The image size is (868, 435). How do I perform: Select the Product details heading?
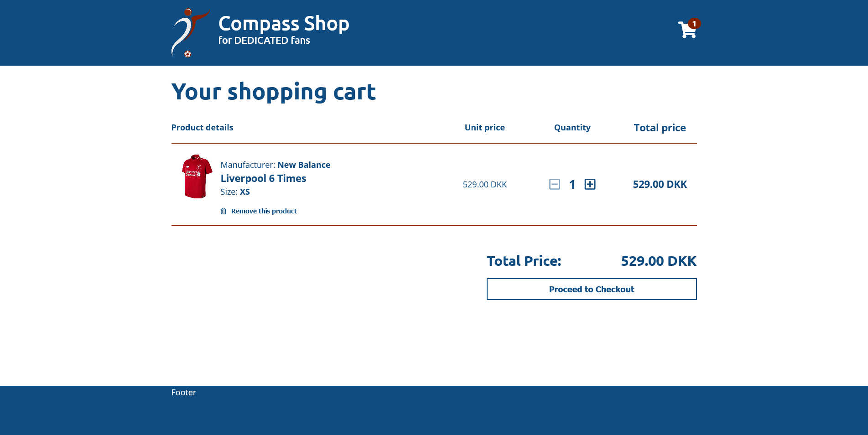202,128
